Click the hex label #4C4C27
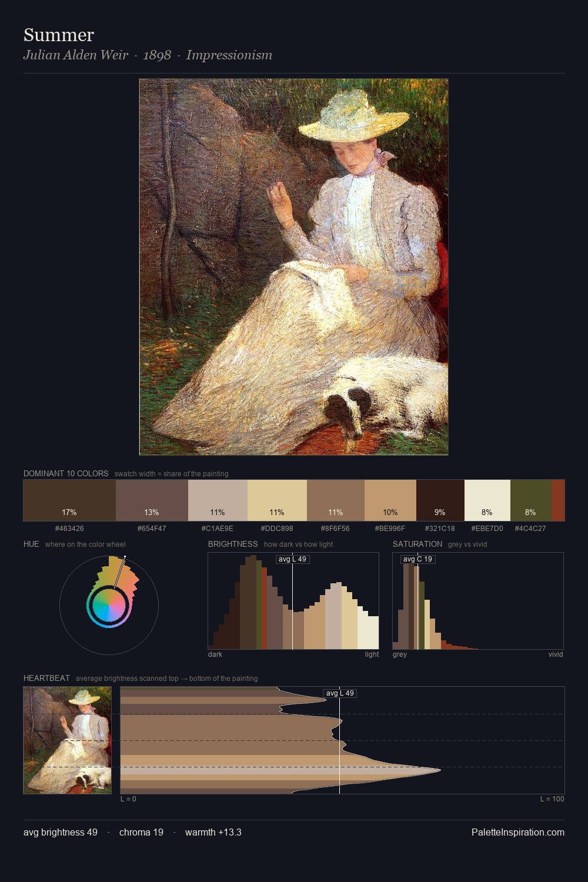 530,529
